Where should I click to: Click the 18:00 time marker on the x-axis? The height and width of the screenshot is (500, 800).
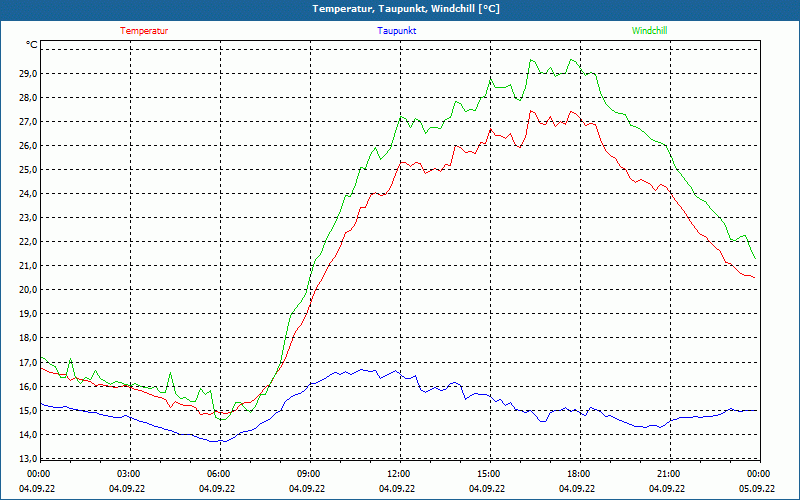(x=579, y=474)
